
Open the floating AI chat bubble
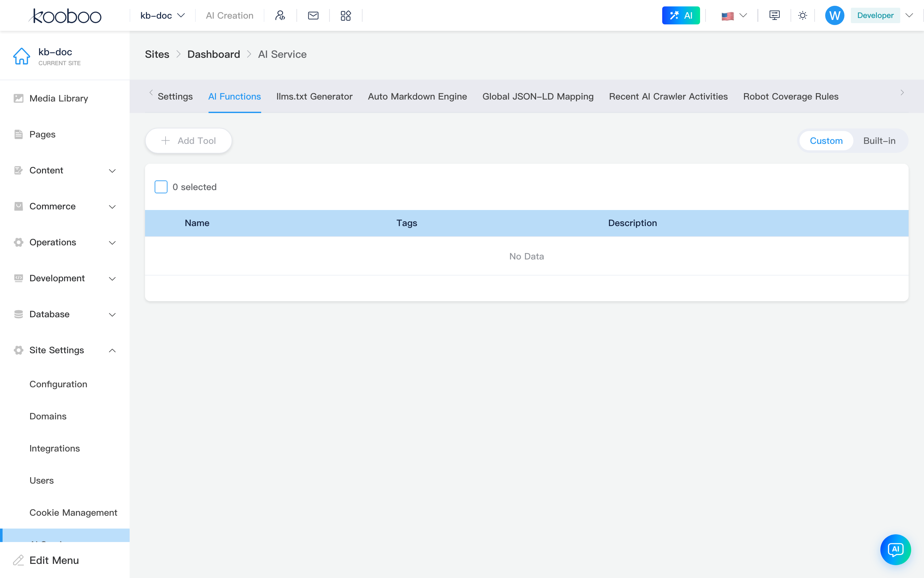pyautogui.click(x=895, y=549)
